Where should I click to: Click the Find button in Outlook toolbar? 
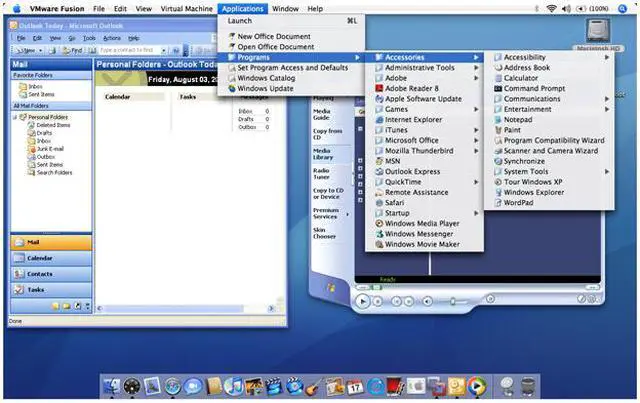[72, 50]
